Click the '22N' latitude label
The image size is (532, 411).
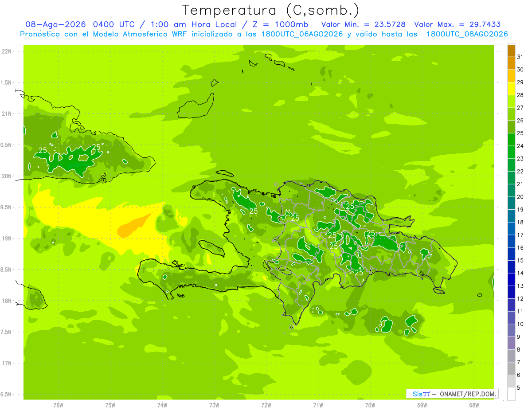click(7, 51)
